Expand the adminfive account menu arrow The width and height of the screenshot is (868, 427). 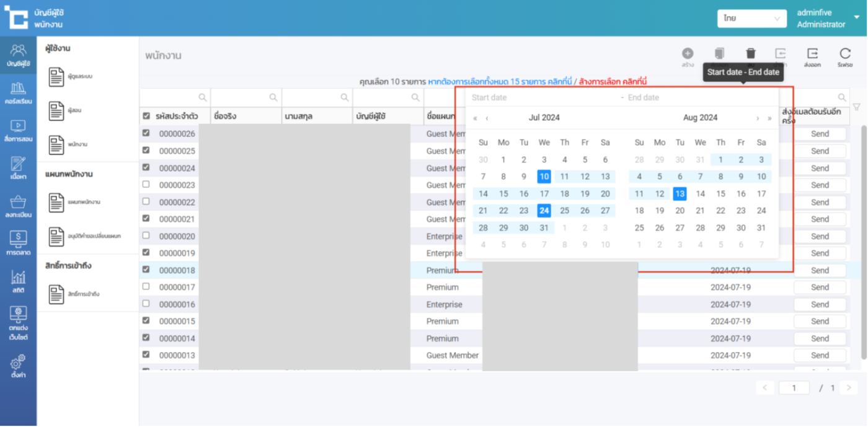[x=857, y=18]
